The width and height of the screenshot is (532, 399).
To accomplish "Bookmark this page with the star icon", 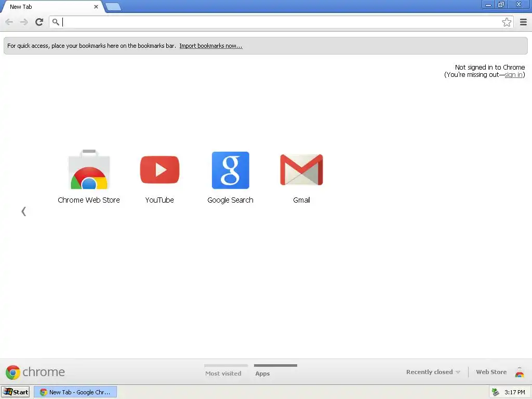I will coord(507,22).
